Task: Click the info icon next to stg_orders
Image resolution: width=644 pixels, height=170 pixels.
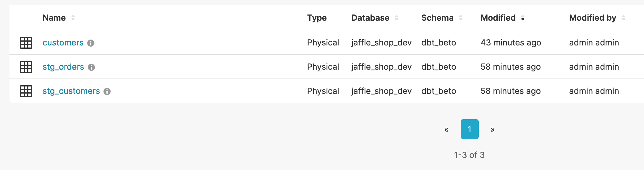Action: click(x=91, y=67)
